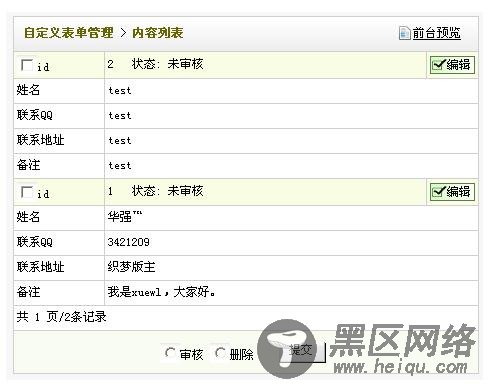This screenshot has width=489, height=384.
Task: Click record 2's 状态: 未审核 text
Action: (167, 64)
